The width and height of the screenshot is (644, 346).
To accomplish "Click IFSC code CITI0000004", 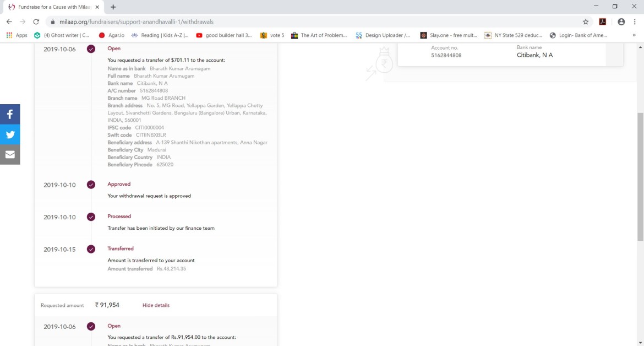I will 150,128.
